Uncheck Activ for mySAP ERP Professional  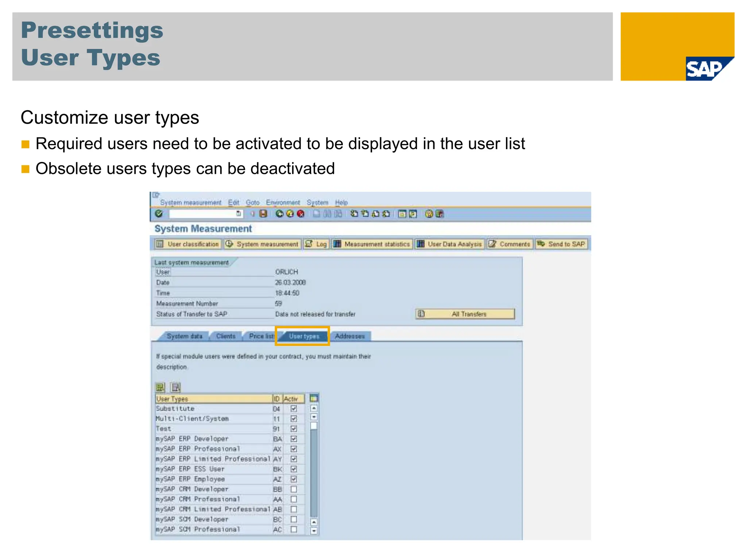pyautogui.click(x=294, y=449)
